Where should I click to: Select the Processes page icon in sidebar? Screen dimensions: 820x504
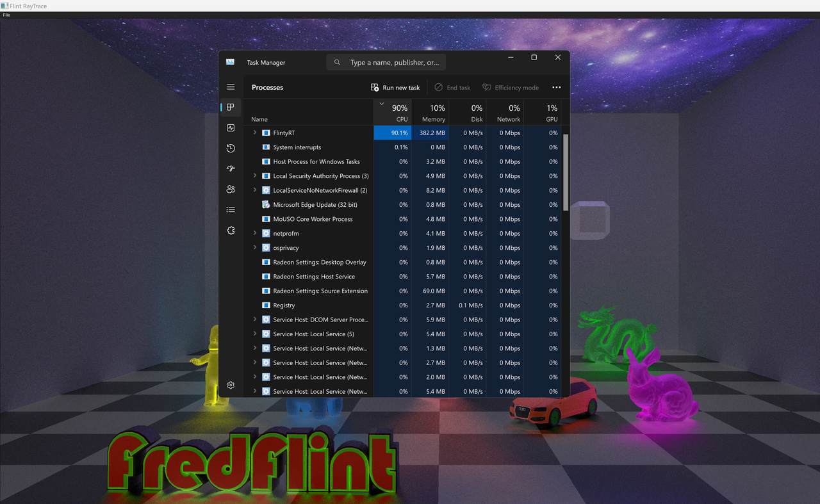tap(231, 108)
